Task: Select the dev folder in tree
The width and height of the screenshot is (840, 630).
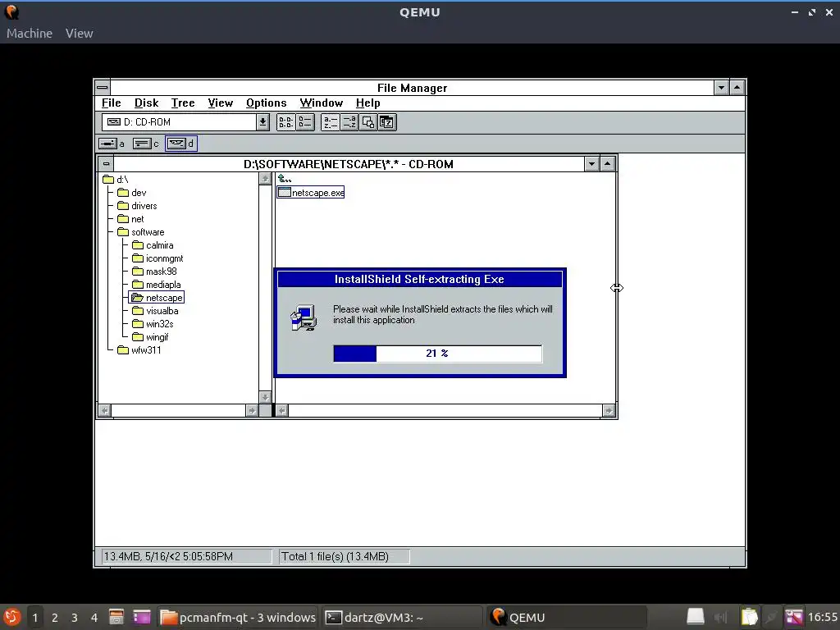Action: click(x=132, y=193)
